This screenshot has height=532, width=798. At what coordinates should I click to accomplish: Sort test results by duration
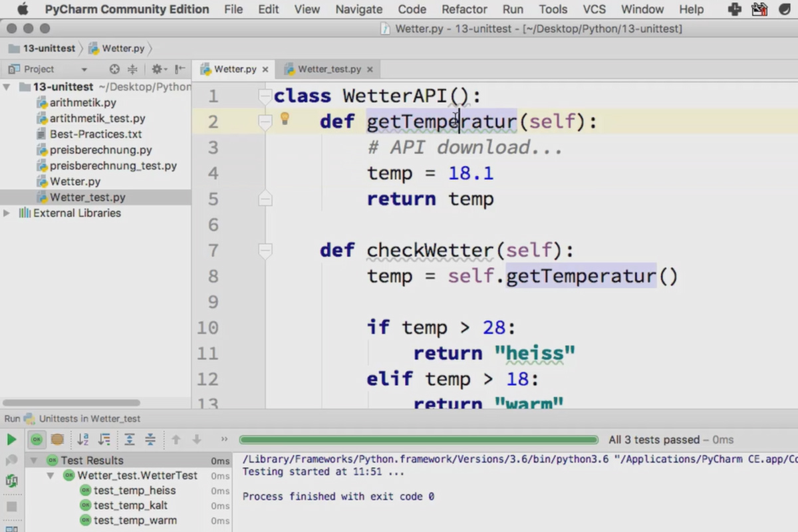click(x=104, y=440)
